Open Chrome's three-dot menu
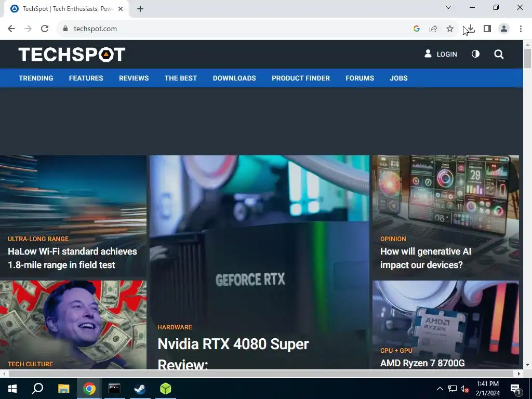Screen dimensions: 532x399 click(521, 29)
